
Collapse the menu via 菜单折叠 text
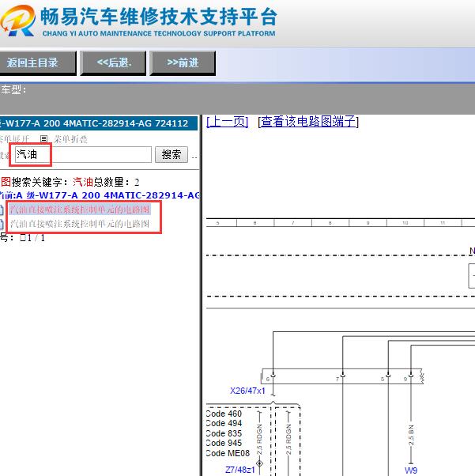coord(70,139)
